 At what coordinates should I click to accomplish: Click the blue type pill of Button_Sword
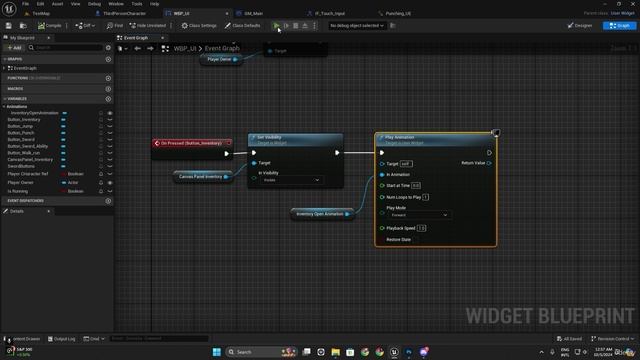tap(63, 140)
